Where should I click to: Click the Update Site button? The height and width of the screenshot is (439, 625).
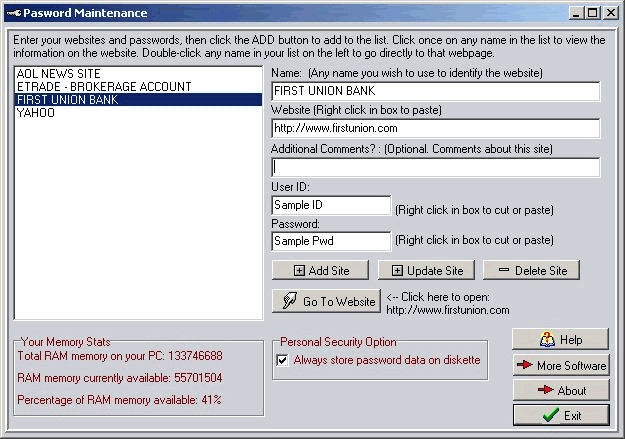(x=426, y=270)
